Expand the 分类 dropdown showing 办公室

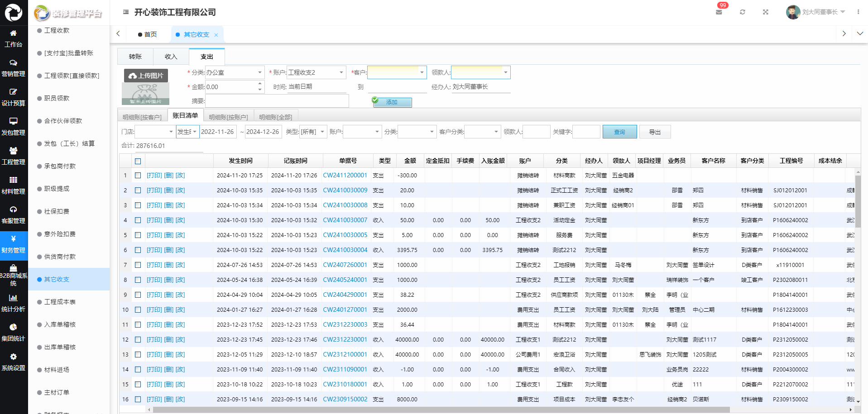[234, 72]
